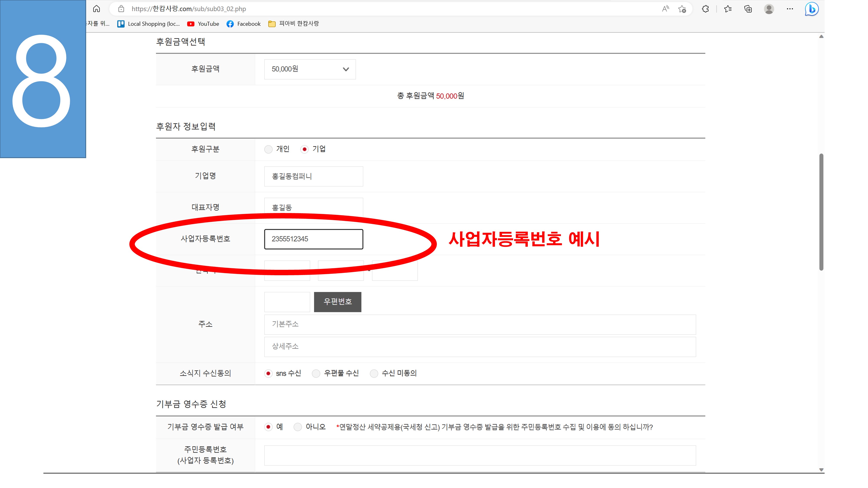Open the Facebook bookmark
This screenshot has height=488, width=868.
pos(244,24)
